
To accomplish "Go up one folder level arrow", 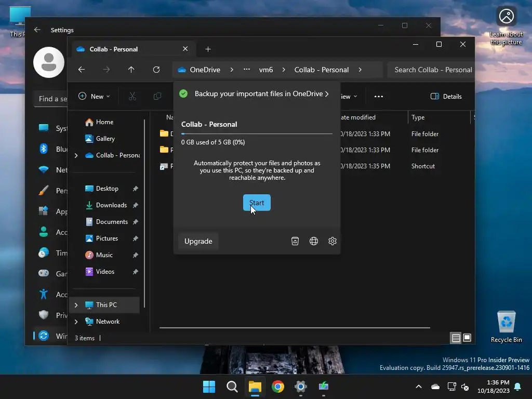I will coord(131,70).
